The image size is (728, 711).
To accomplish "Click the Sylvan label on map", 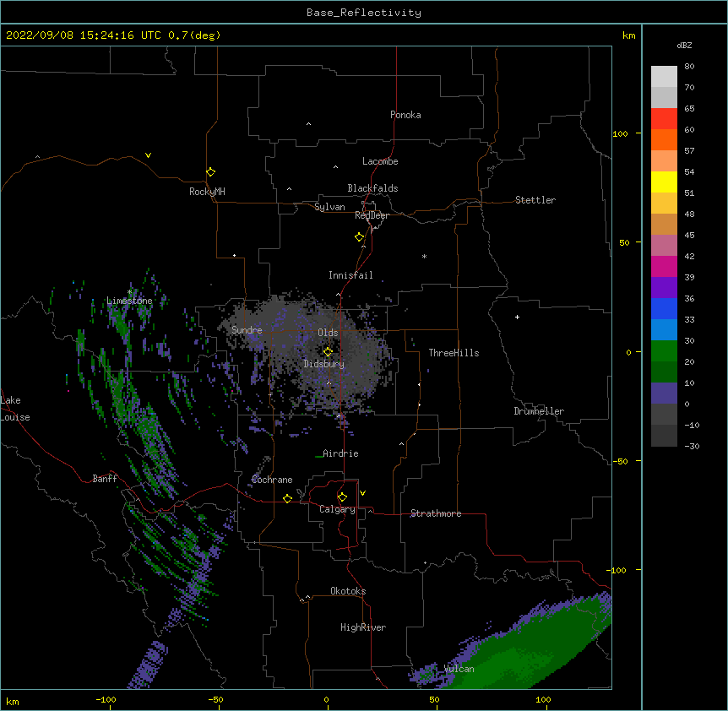I will 329,207.
